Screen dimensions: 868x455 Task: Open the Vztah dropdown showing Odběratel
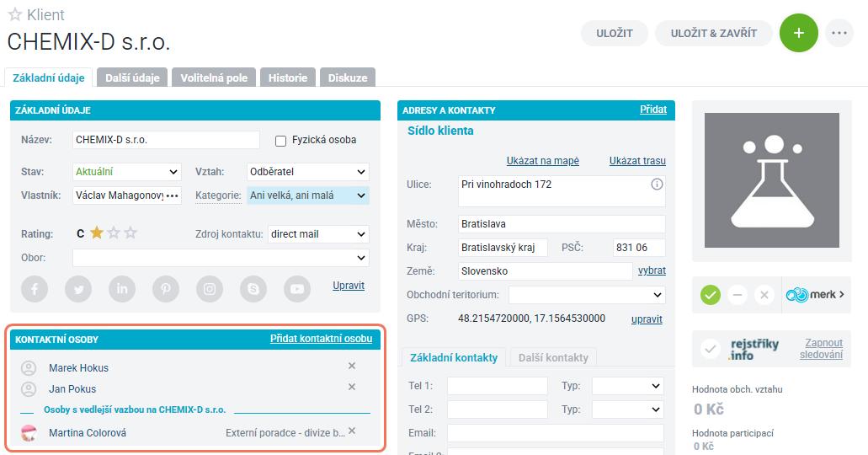(308, 172)
